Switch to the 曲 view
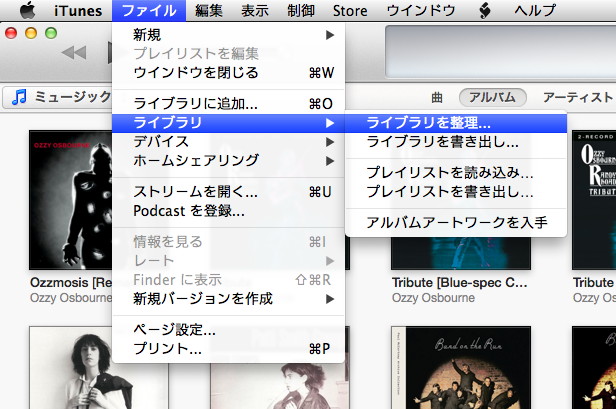The image size is (616, 409). [x=437, y=97]
